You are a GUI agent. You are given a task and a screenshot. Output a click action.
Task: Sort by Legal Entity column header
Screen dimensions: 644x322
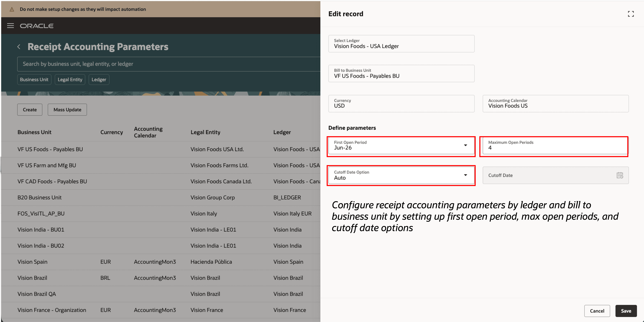coord(205,132)
